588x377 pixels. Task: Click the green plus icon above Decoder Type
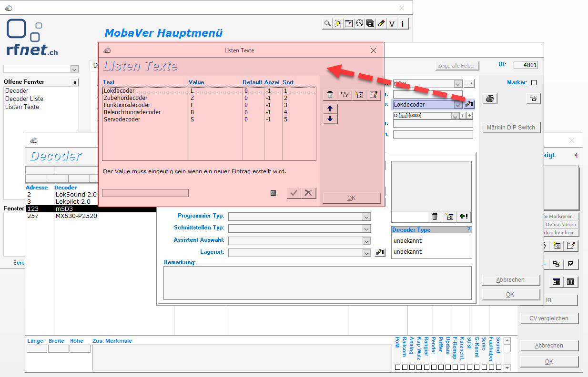click(x=463, y=217)
